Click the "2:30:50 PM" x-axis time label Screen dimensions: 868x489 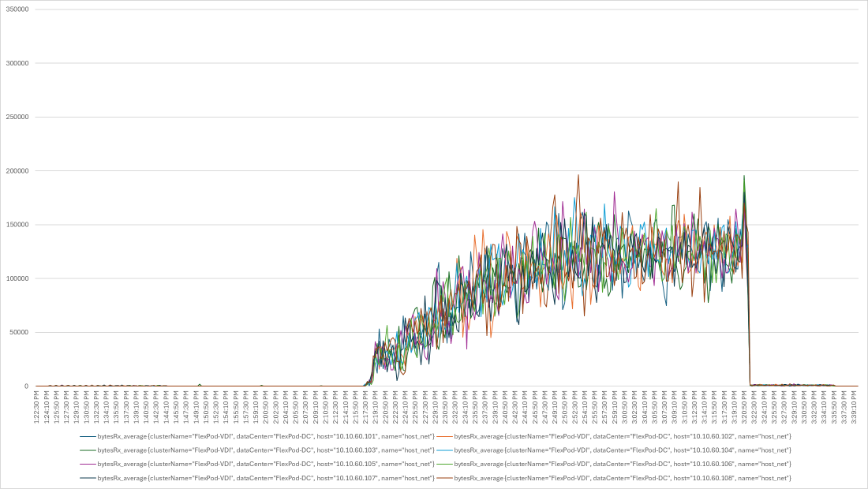tap(446, 409)
